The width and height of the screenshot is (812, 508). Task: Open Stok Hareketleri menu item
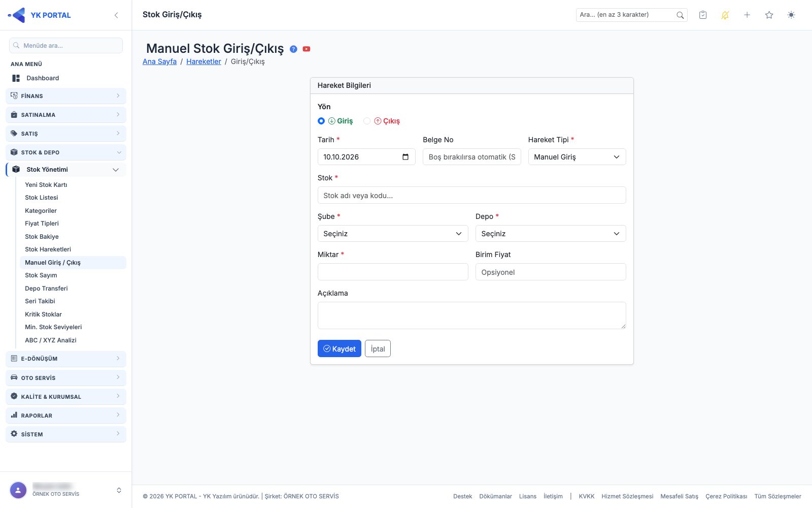pyautogui.click(x=48, y=249)
